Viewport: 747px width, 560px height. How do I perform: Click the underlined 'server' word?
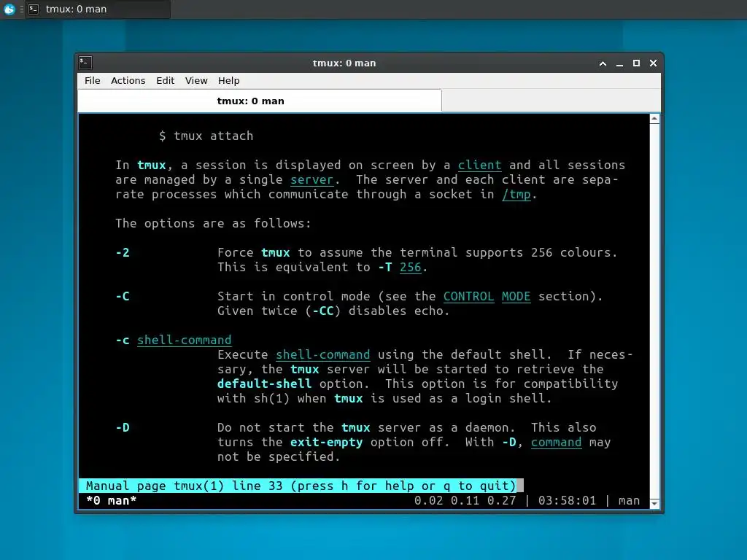(312, 180)
